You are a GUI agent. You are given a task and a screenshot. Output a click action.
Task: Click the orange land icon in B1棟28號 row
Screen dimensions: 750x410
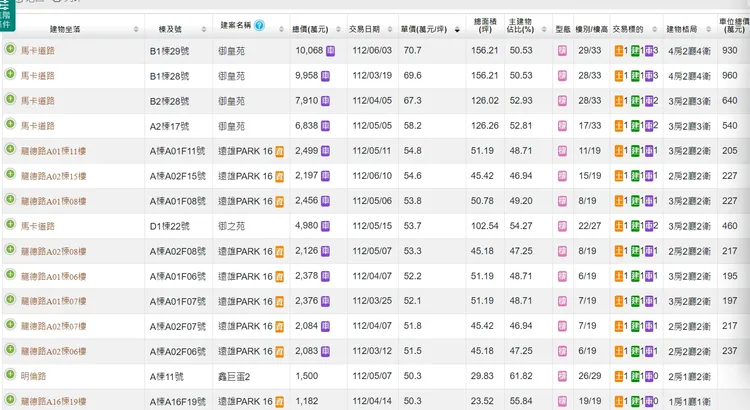(619, 76)
